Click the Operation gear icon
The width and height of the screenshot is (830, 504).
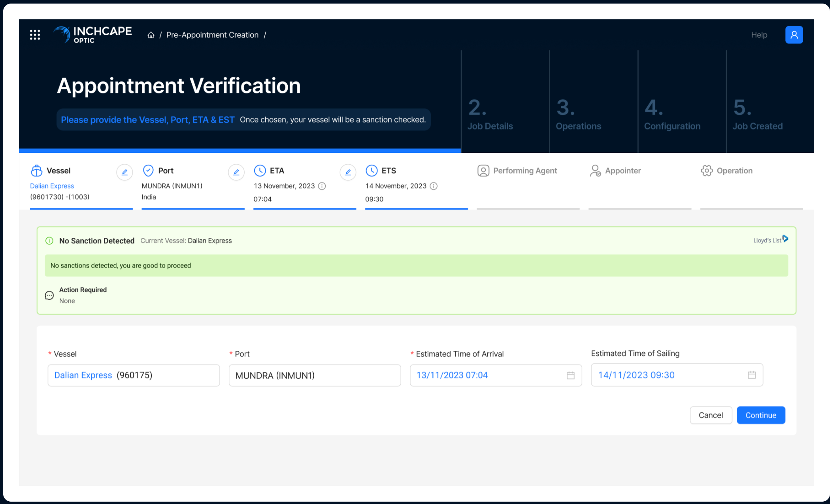point(707,171)
